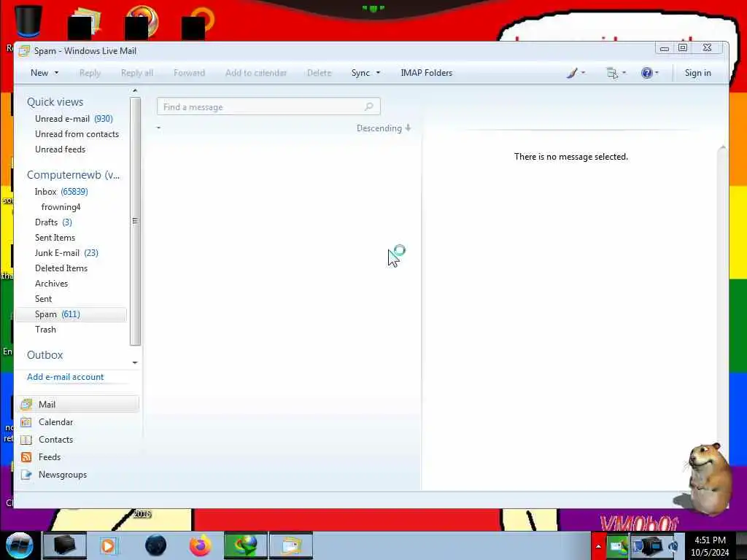Screen dimensions: 747x560
Task: Open the frowning4 subfolder
Action: point(61,206)
